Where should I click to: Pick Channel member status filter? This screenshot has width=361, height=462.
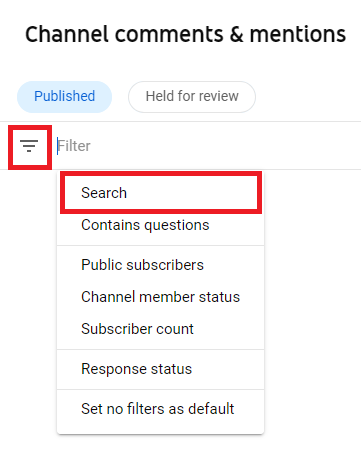pyautogui.click(x=161, y=297)
